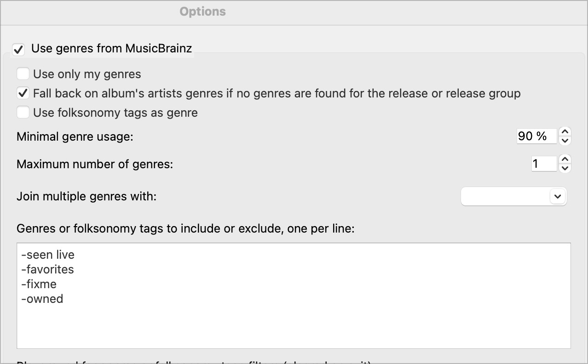Decrease minimal genre usage with down arrow
588x364 pixels.
point(565,141)
